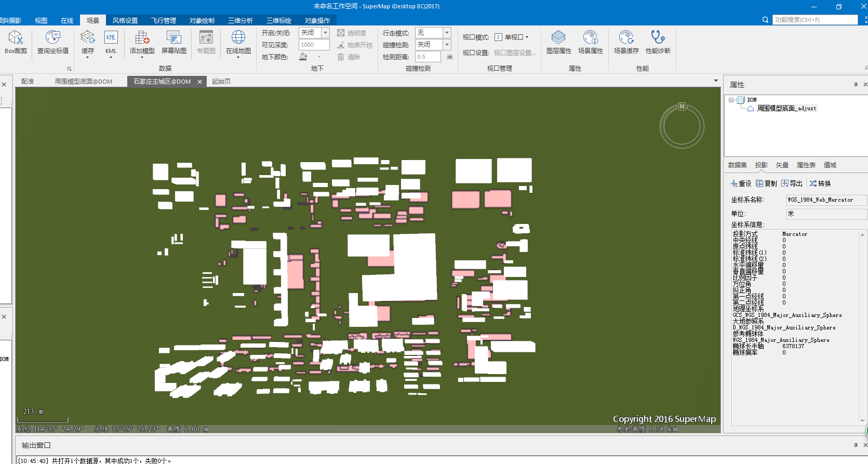
Task: Select the 周围模型底面_adjust tree item
Action: click(786, 108)
